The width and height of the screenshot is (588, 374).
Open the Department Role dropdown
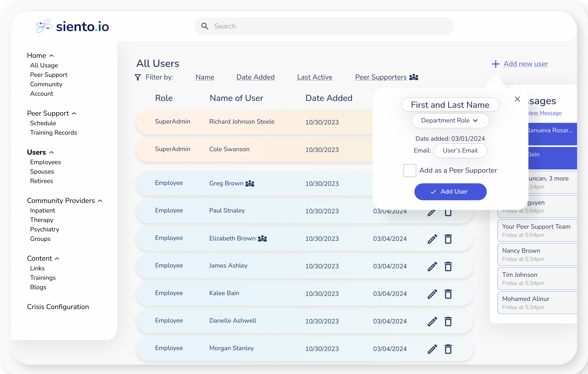pos(450,121)
